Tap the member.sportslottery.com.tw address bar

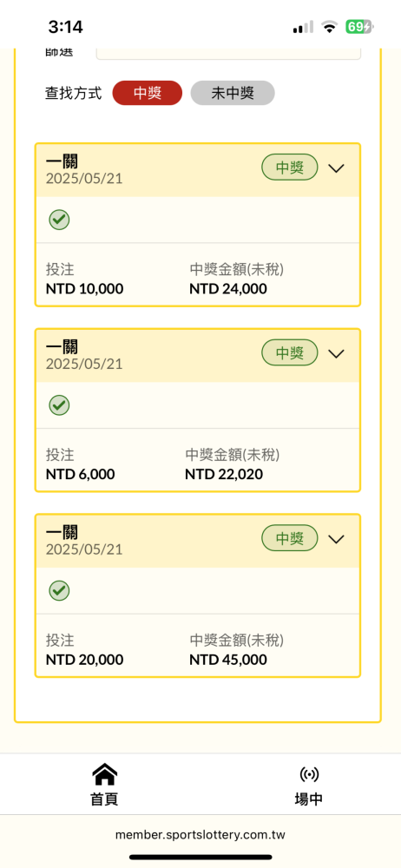point(200,835)
